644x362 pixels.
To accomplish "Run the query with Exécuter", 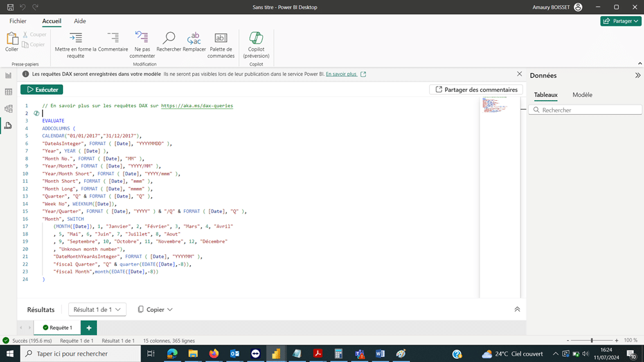I will coord(42,89).
